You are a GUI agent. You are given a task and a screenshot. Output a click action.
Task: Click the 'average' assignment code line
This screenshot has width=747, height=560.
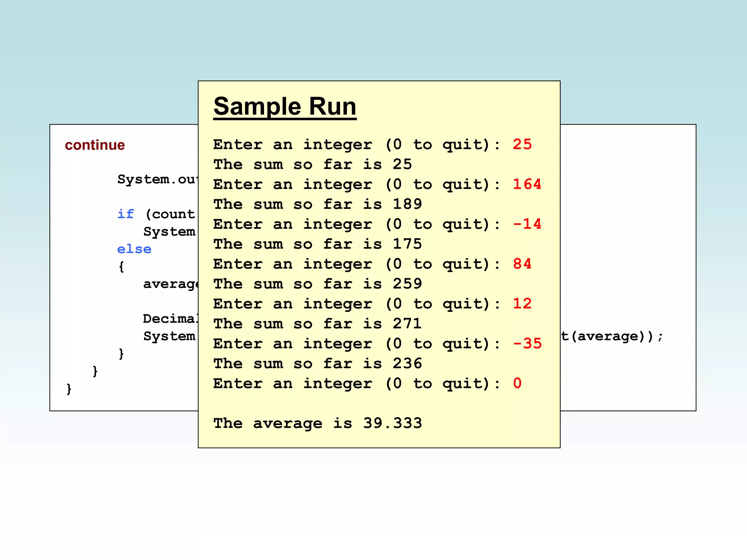tap(170, 284)
